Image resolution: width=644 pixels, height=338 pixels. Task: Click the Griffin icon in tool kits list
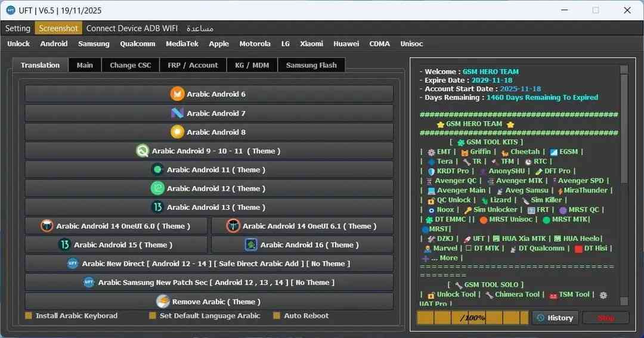(x=465, y=153)
